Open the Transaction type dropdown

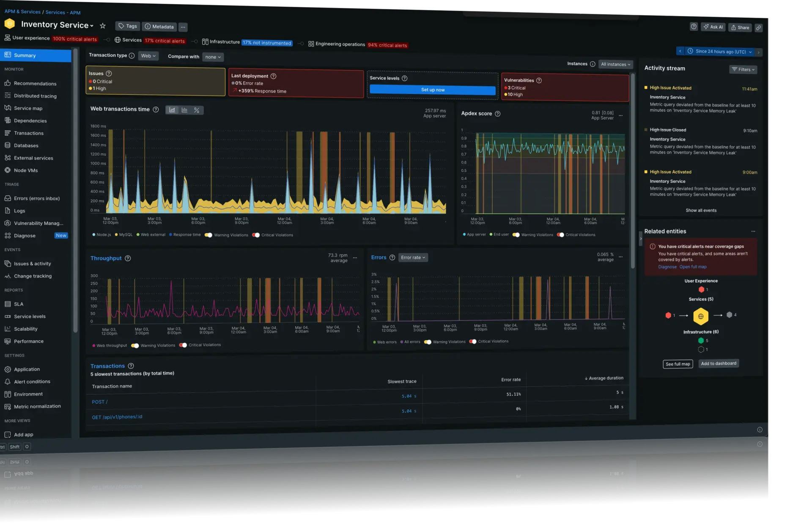(x=148, y=55)
